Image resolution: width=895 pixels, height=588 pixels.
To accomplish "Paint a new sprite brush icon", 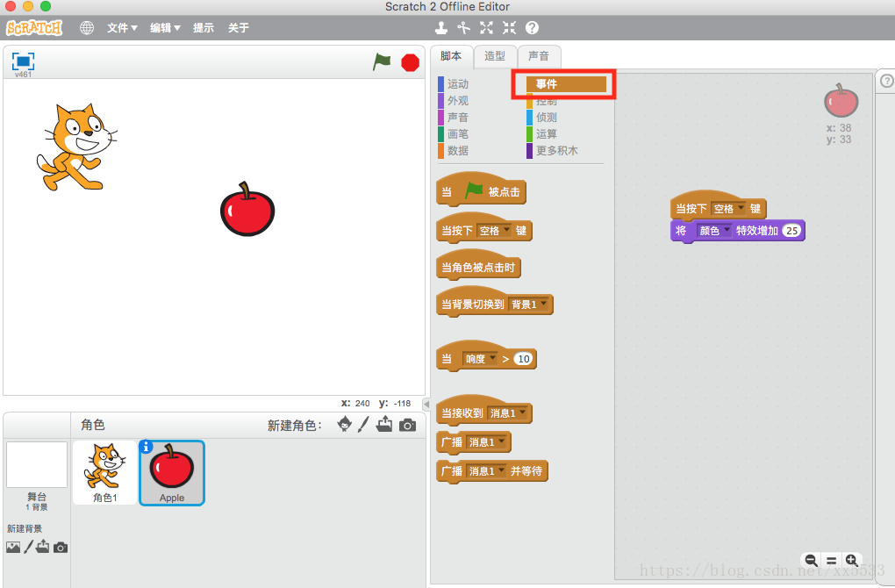I will [363, 424].
